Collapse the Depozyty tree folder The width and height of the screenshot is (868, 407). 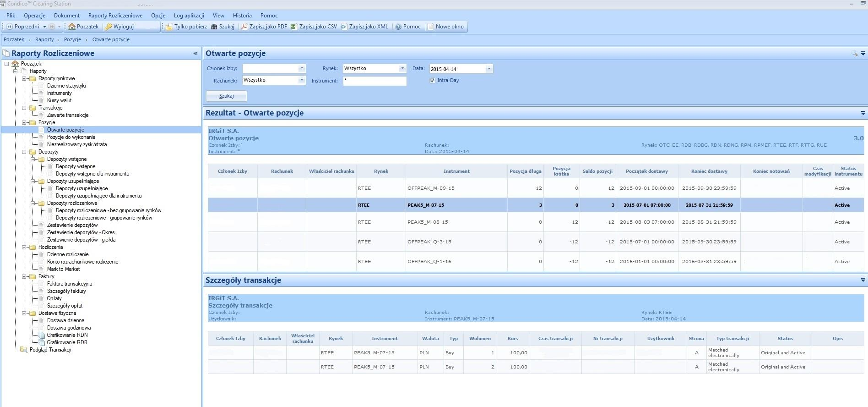(24, 152)
